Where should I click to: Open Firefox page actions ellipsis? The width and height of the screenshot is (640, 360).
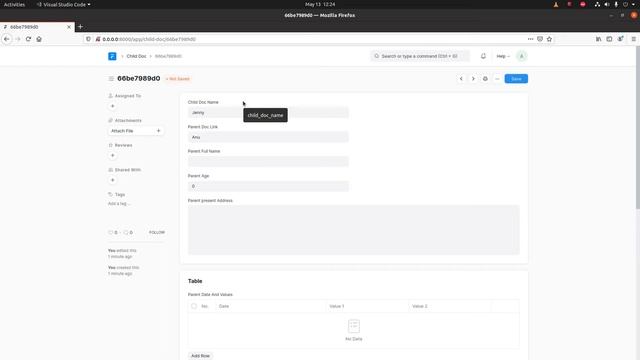(530, 39)
